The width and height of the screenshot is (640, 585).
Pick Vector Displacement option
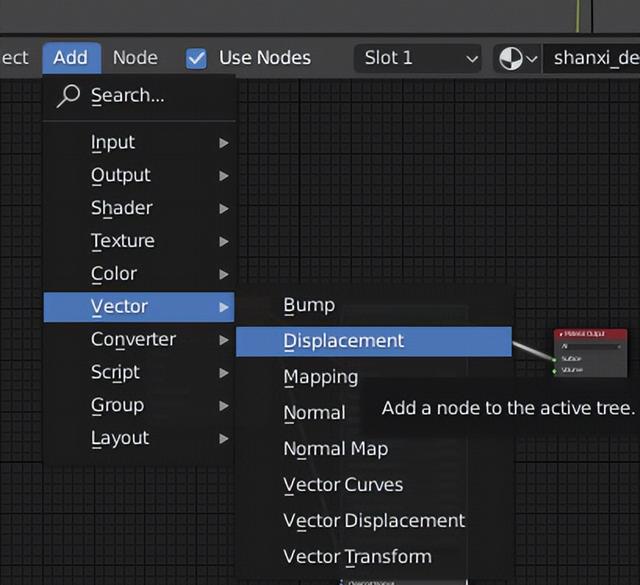[x=374, y=521]
